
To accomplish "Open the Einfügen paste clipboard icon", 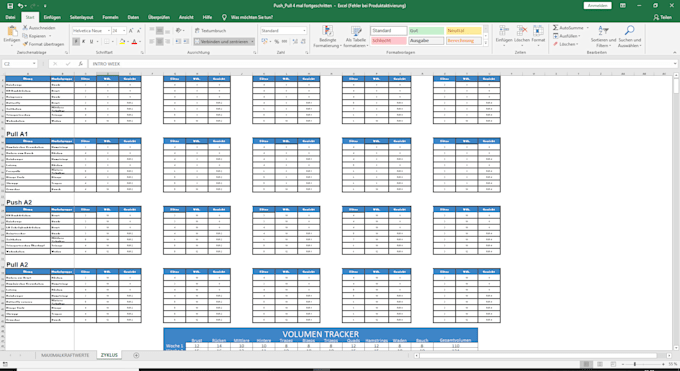I will click(x=12, y=32).
